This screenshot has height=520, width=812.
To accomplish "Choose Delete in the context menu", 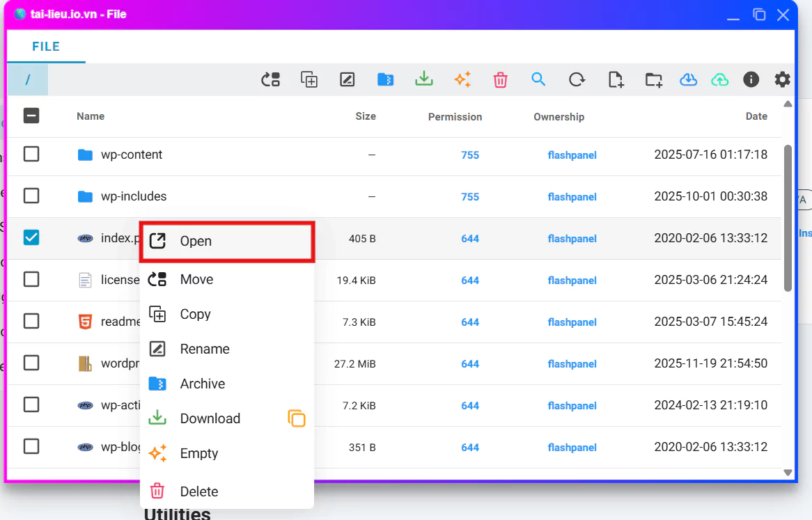I will 198,491.
